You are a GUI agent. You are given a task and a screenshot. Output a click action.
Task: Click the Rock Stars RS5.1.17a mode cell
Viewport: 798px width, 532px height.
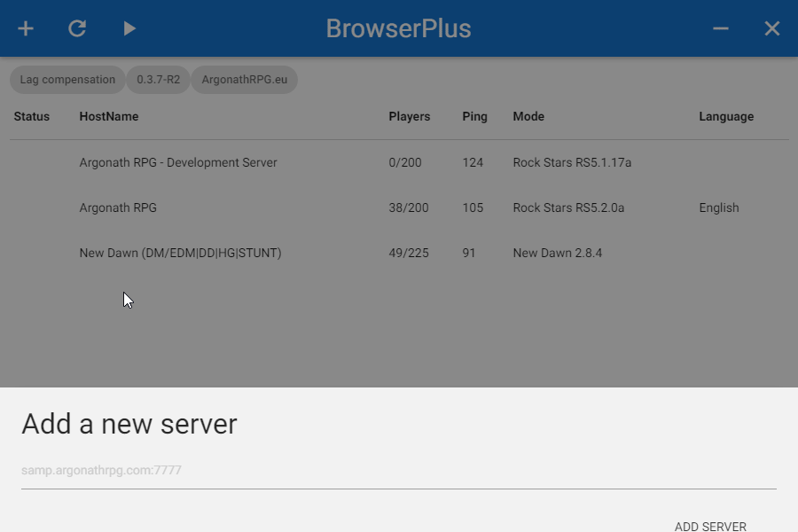[x=572, y=162]
